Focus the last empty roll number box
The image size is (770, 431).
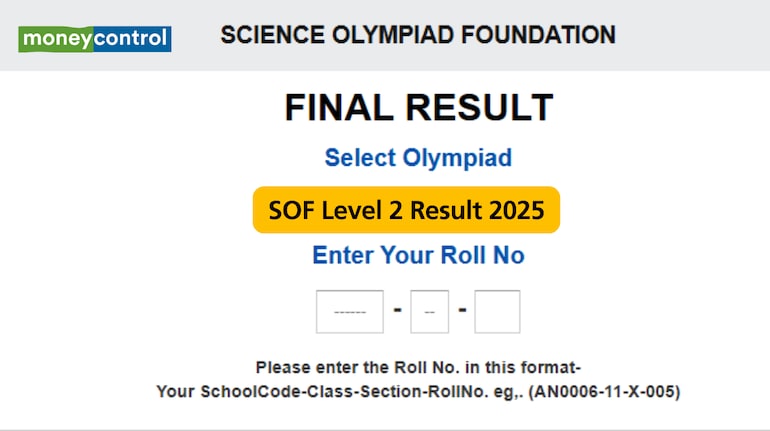pos(497,311)
